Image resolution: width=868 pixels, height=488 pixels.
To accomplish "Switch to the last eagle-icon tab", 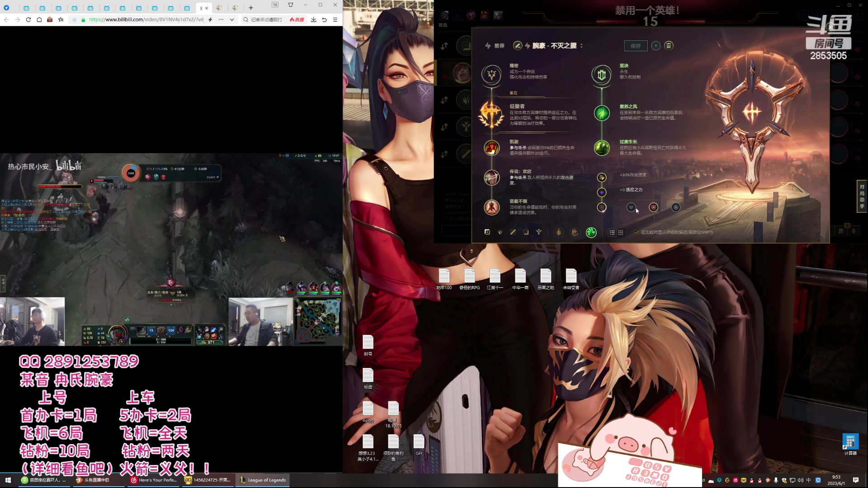I will click(235, 8).
